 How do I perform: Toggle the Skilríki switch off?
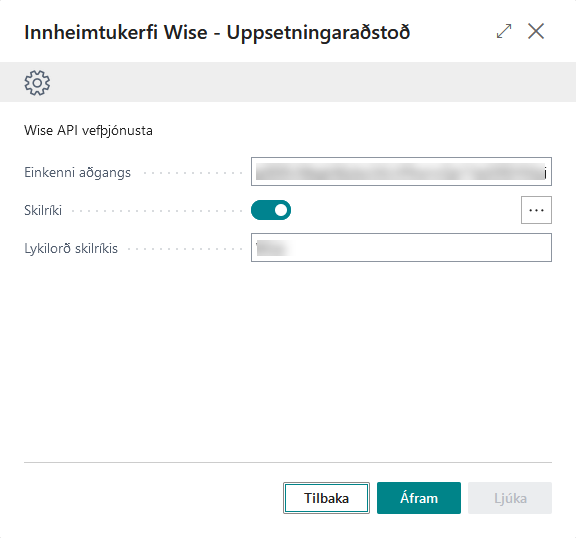[271, 210]
